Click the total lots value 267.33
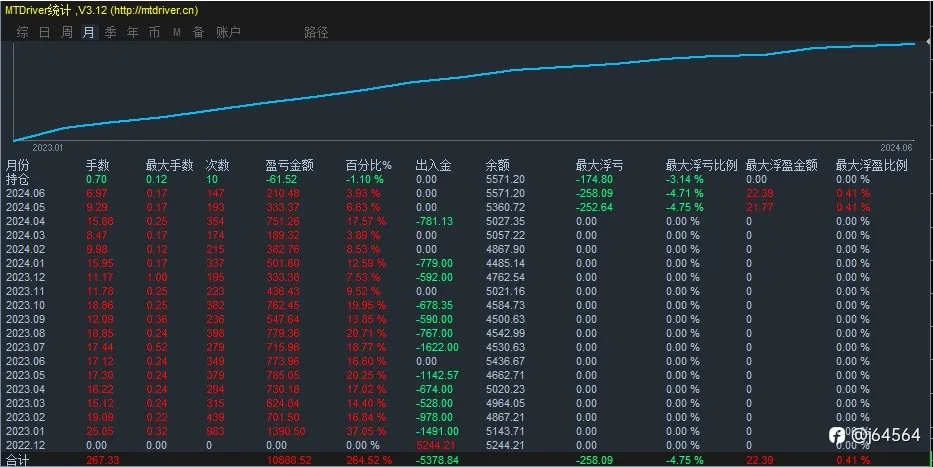The width and height of the screenshot is (933, 467). point(103,460)
